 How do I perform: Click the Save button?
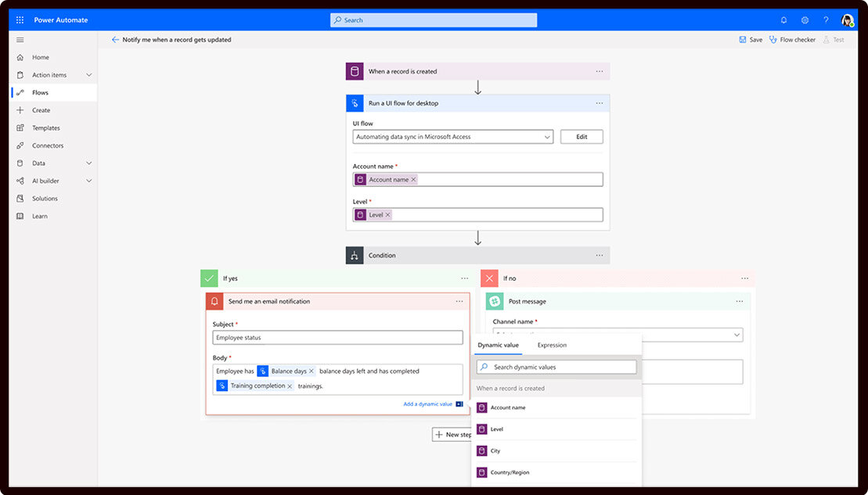point(751,40)
